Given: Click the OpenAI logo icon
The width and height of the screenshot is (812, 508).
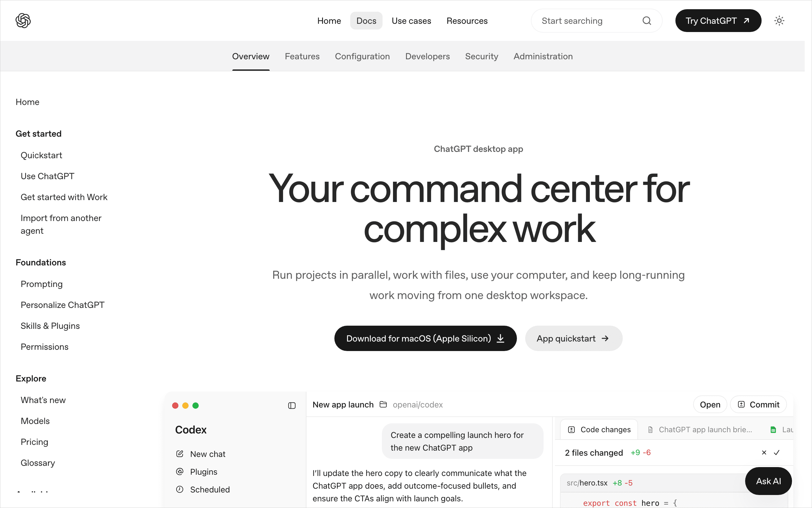Looking at the screenshot, I should click(23, 21).
